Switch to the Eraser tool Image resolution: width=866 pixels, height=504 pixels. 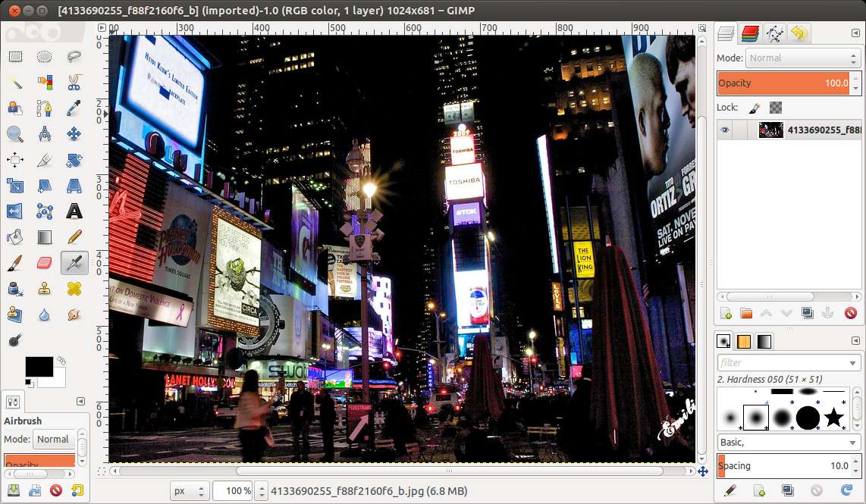click(x=45, y=262)
